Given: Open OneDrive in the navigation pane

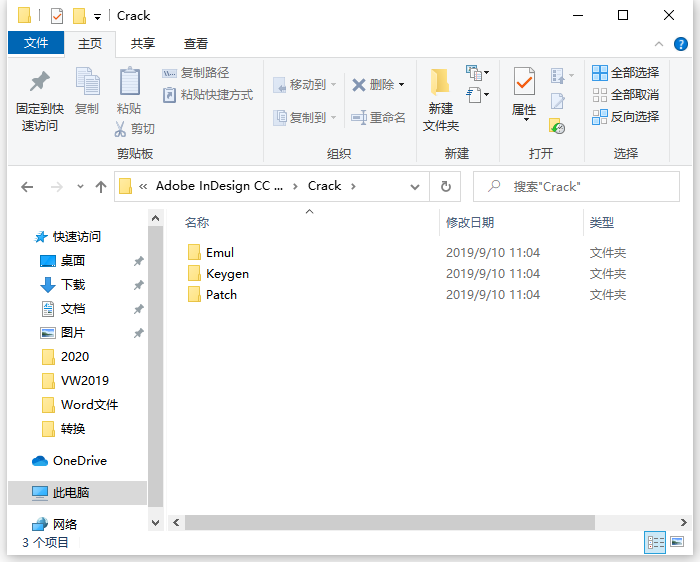Looking at the screenshot, I should [x=69, y=461].
